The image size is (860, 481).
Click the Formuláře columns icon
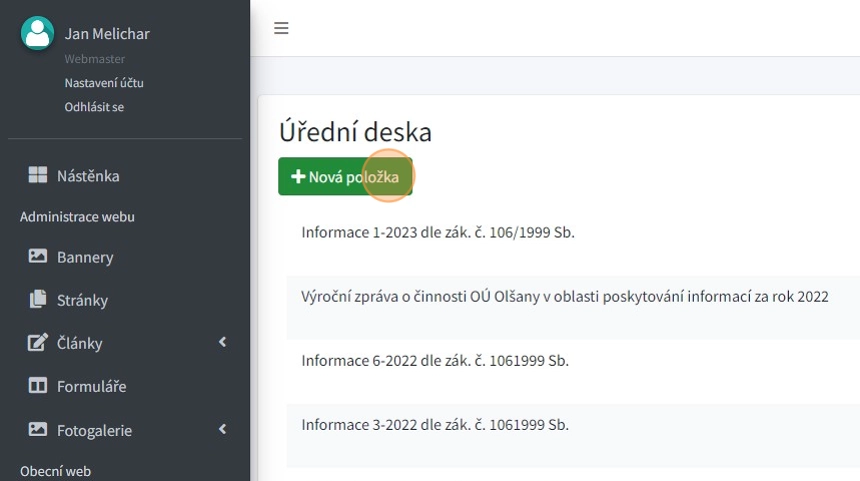pos(38,386)
